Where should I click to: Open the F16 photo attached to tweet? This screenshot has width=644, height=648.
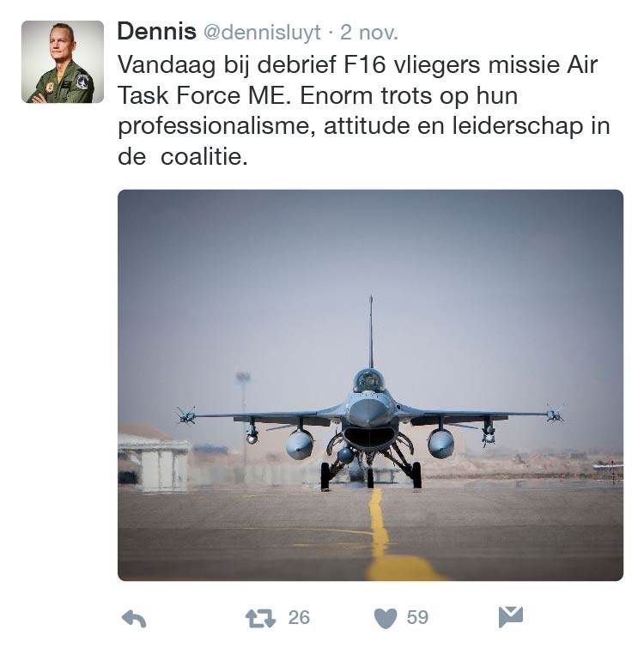point(370,385)
